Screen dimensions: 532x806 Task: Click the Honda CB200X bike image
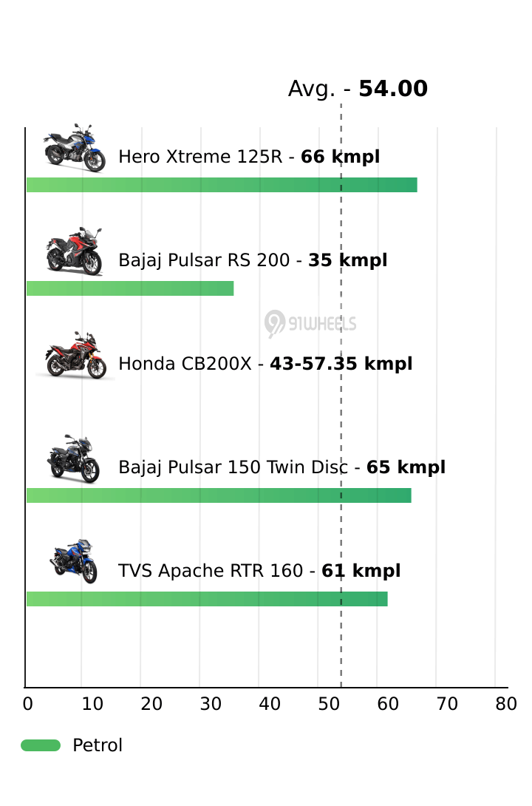tap(75, 356)
